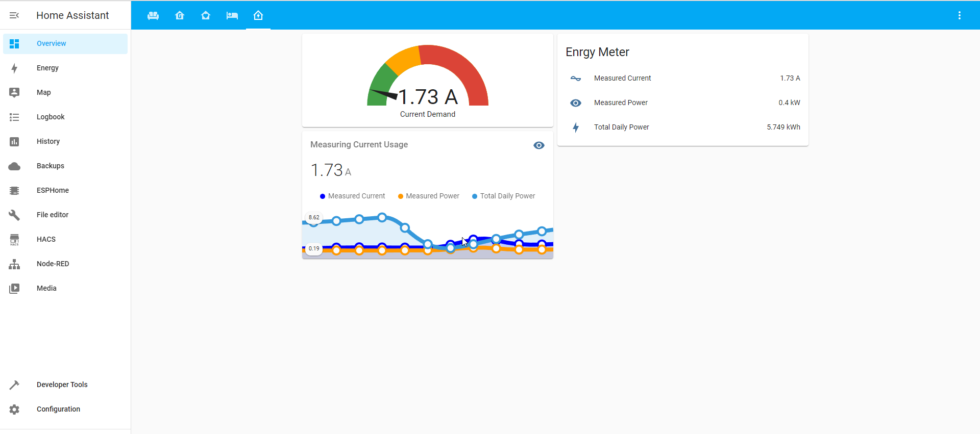Switch to the bed dashboard tab
Screen dimensions: 980x434
232,16
